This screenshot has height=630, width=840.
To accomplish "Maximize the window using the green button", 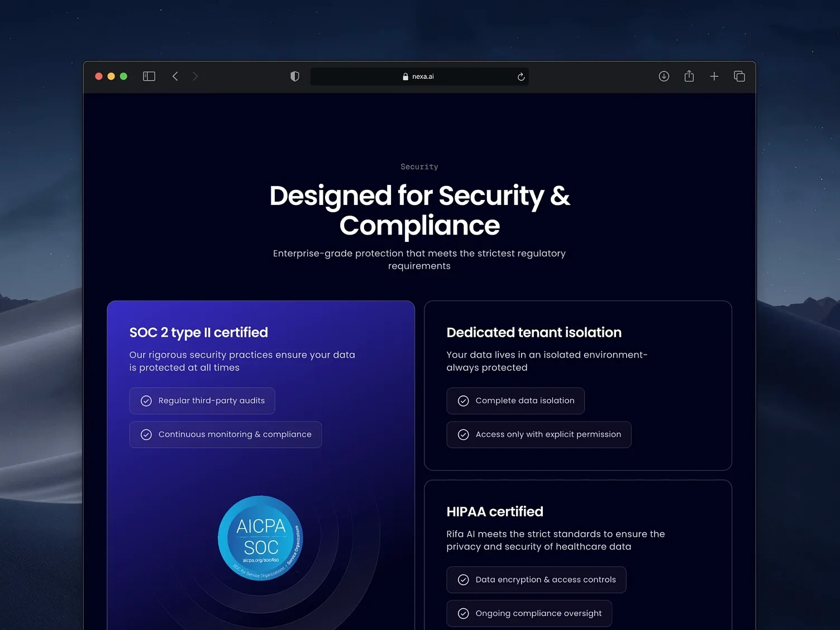I will click(x=123, y=77).
